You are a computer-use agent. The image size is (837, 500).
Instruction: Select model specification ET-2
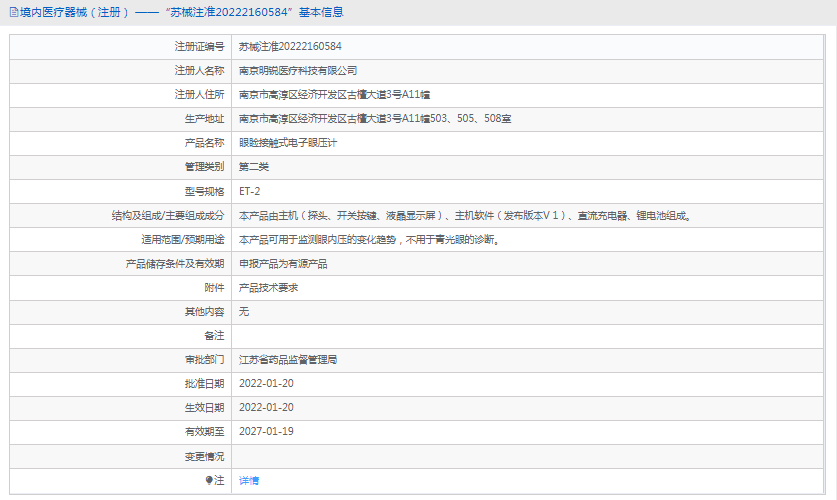tap(249, 191)
